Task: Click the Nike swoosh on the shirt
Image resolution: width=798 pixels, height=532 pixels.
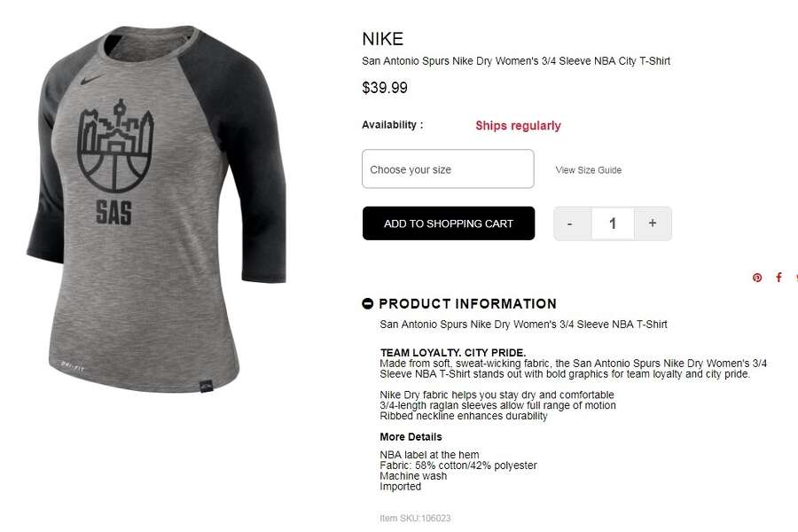Action: tap(91, 80)
